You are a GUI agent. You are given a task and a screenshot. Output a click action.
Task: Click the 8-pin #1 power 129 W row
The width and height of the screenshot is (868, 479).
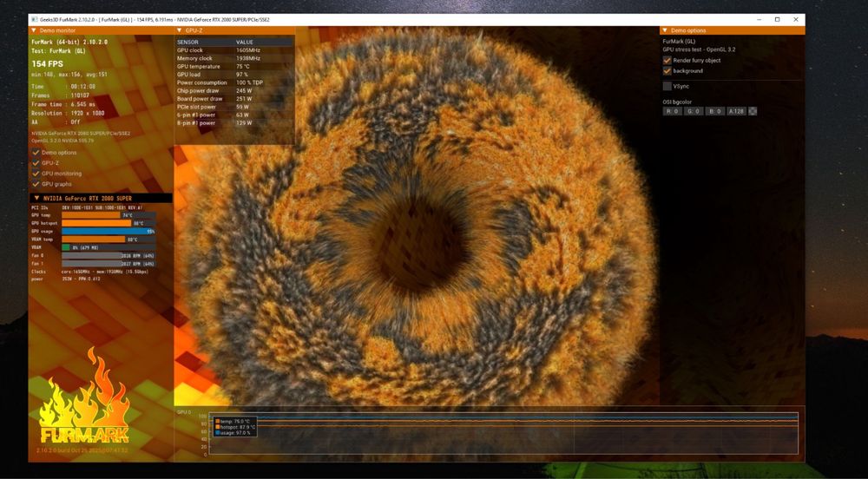(x=234, y=123)
